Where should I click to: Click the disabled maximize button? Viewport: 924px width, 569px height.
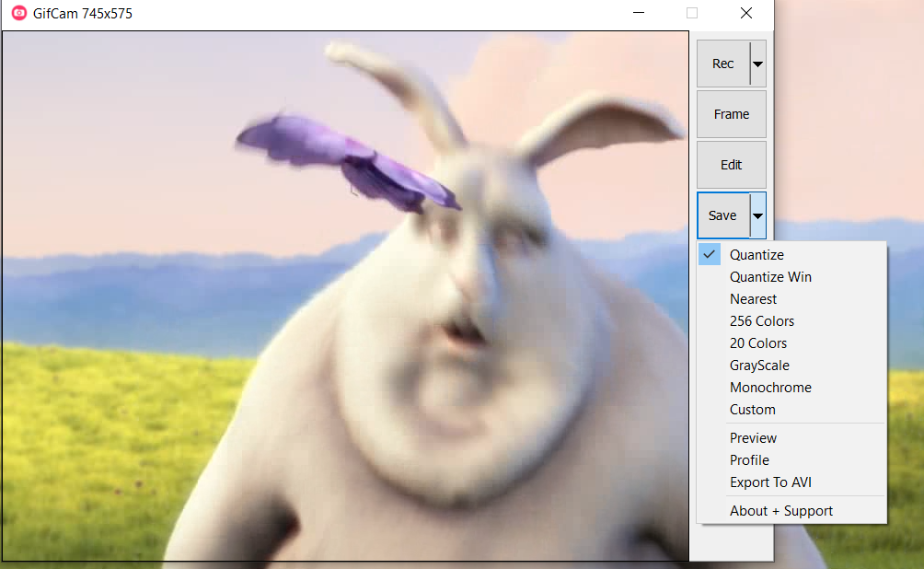(x=692, y=13)
